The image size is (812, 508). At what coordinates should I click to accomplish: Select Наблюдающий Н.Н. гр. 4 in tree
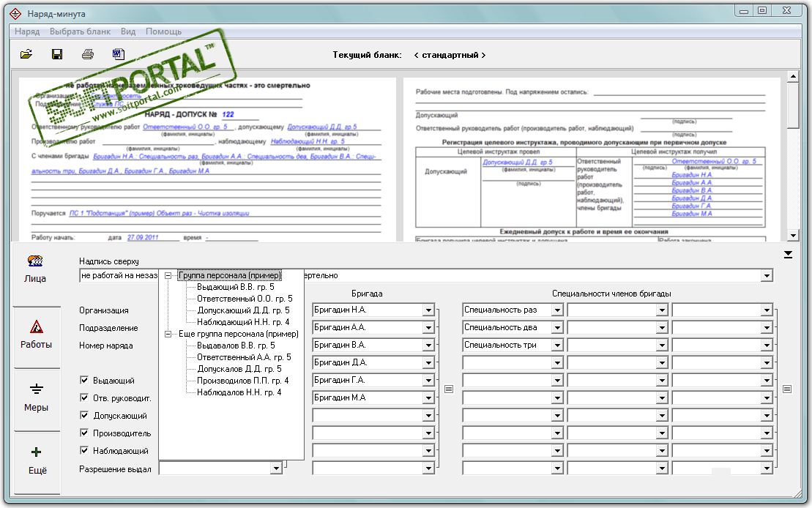[243, 322]
